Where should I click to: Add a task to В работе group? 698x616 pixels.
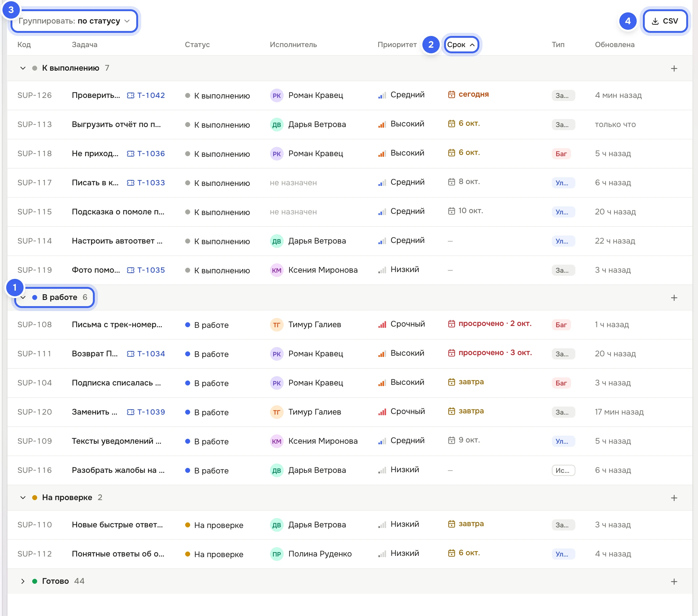(674, 297)
